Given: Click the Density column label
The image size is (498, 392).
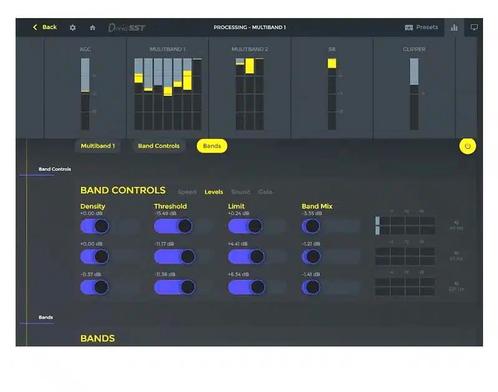Looking at the screenshot, I should tap(93, 206).
